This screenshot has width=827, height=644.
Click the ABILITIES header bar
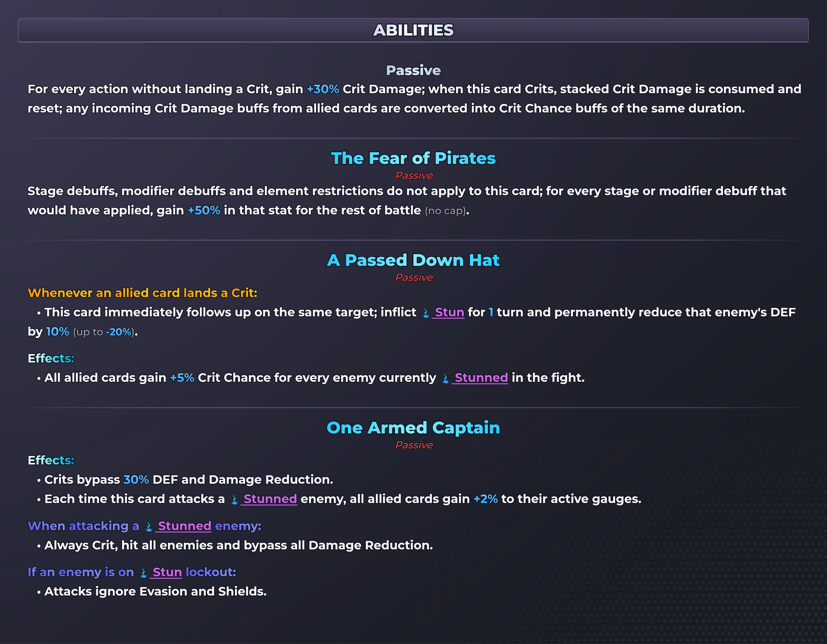(413, 30)
